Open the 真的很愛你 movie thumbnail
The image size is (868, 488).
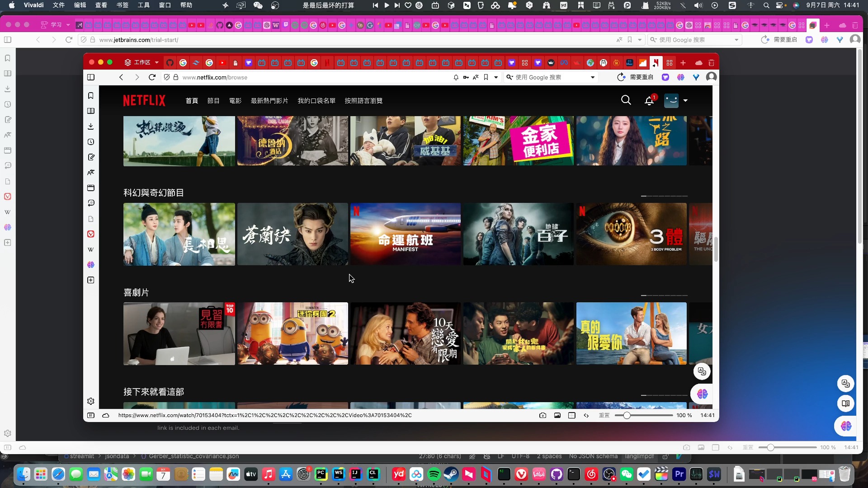[632, 333]
